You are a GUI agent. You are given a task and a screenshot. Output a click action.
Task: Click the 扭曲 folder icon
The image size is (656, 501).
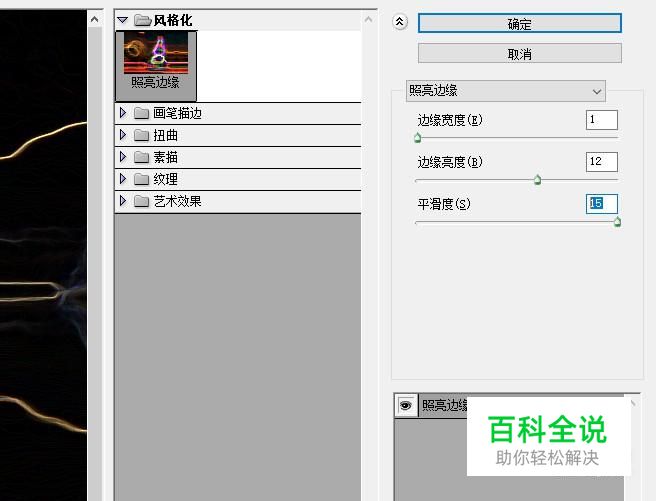tap(141, 135)
